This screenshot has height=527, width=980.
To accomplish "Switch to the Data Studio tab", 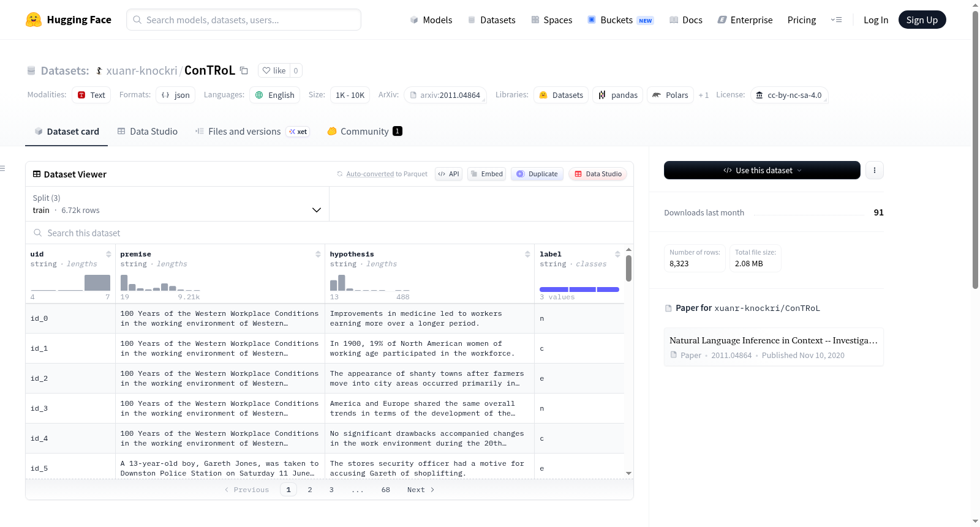I will tap(148, 132).
